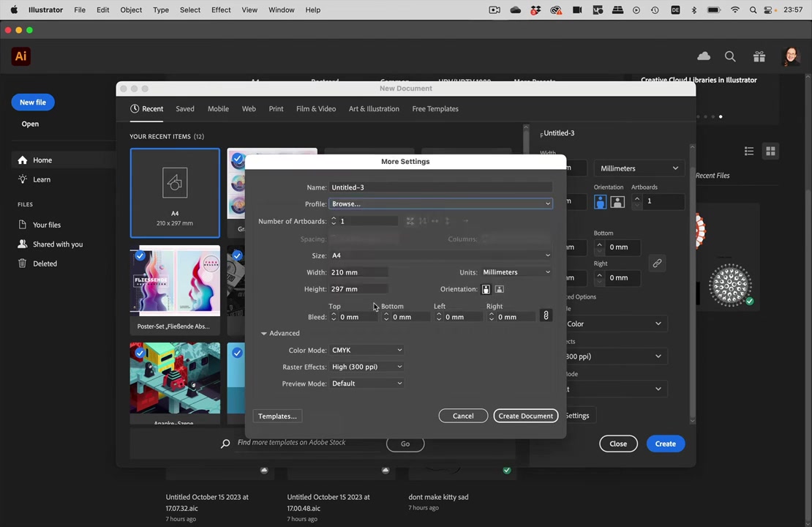Image resolution: width=812 pixels, height=527 pixels.
Task: Click the Ai home logo
Action: pyautogui.click(x=20, y=56)
